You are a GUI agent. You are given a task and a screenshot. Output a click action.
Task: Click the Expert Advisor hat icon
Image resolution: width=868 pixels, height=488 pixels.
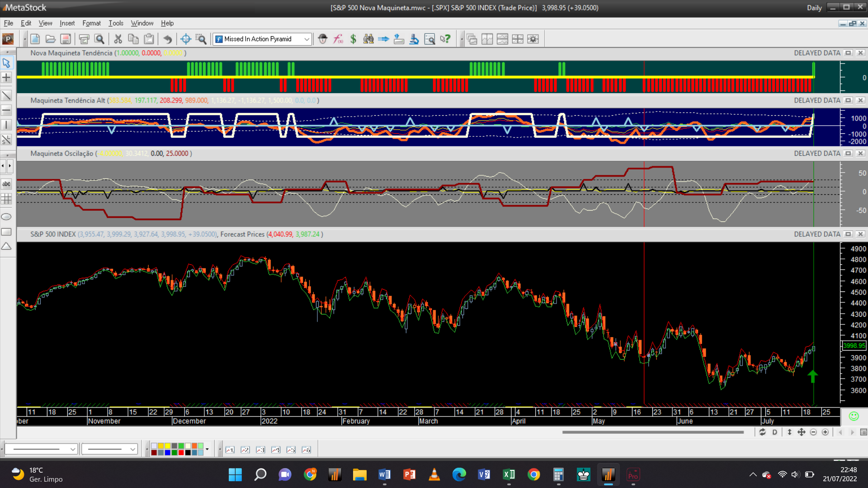coord(322,39)
